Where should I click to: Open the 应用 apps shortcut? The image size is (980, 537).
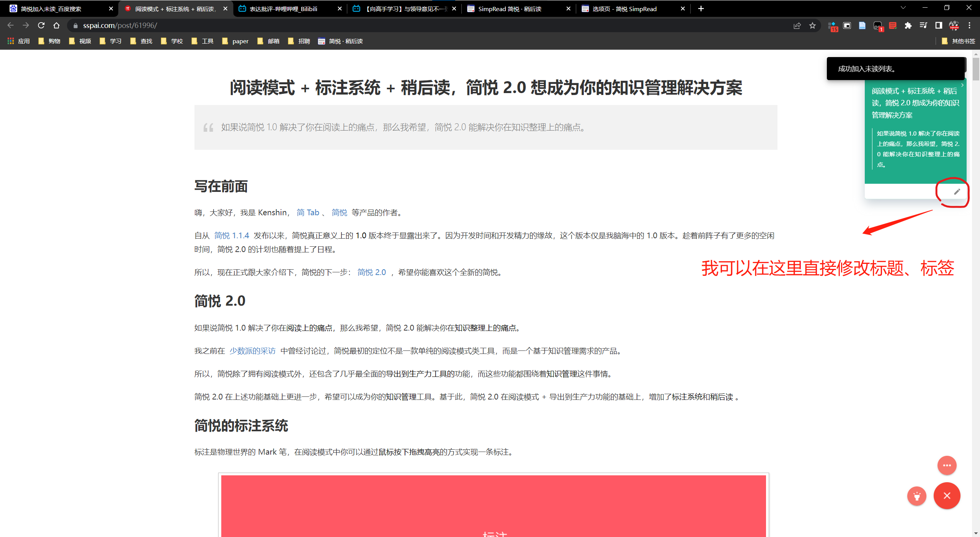[x=19, y=41]
